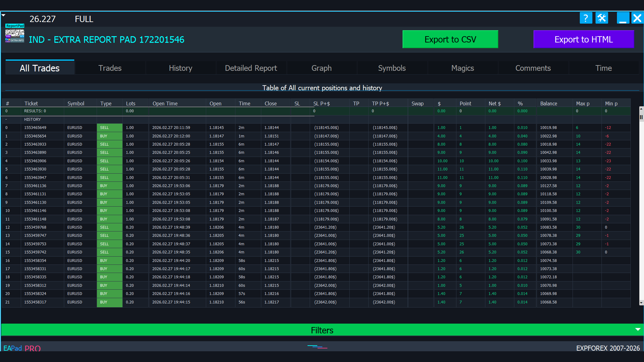This screenshot has width=644, height=362.
Task: Click the top-left corner triangle menu
Action: pos(3,15)
